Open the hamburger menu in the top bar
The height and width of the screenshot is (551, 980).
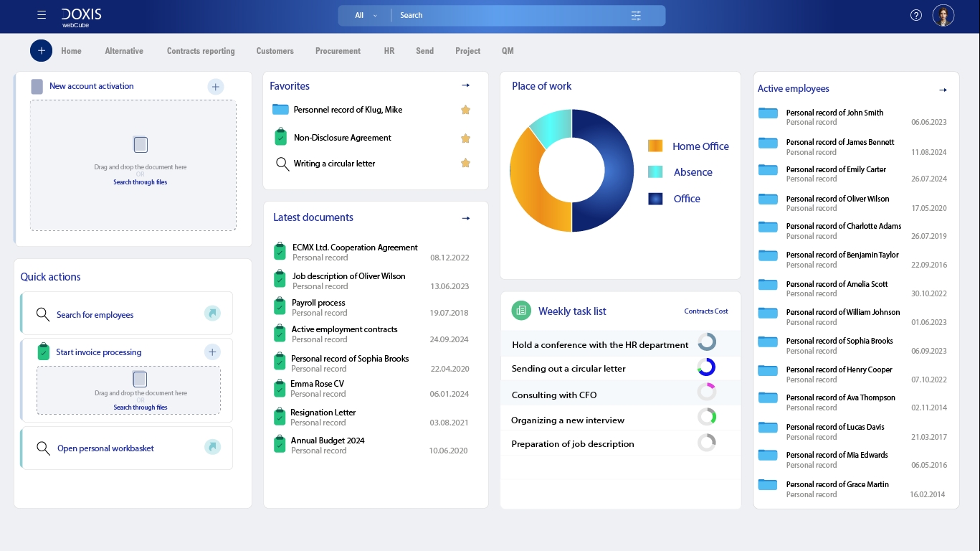coord(41,14)
